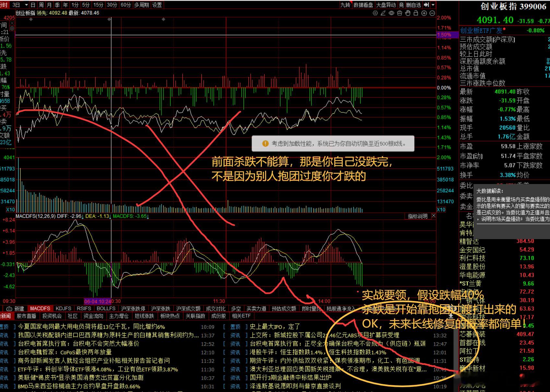Screen dimensions: 550x392
Task: Switch to 日 daily K-line period
Action: (x=33, y=5)
